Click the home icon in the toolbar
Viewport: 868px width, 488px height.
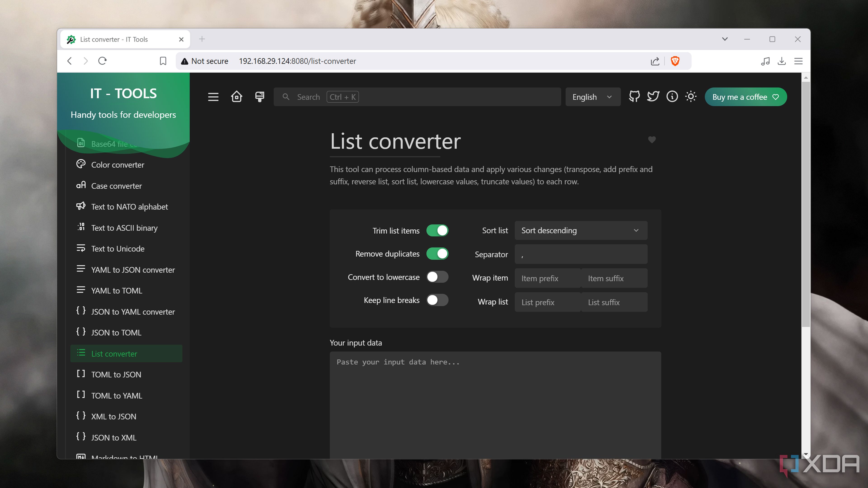point(236,97)
